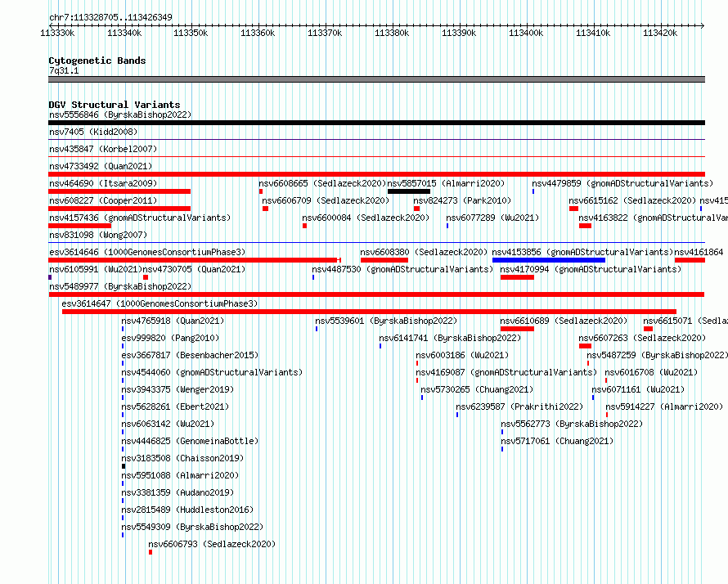
Task: Click nsv4765918 (Quan2021) label
Action: point(173,321)
